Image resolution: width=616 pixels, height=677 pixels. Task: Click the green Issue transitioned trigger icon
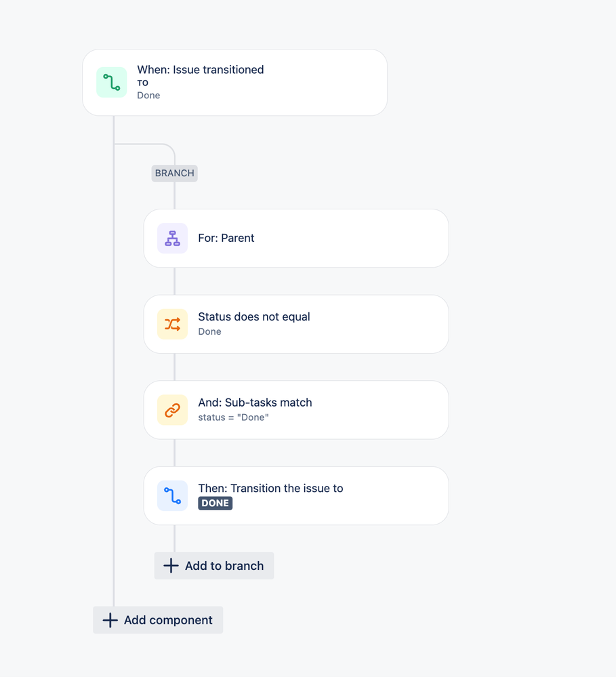click(111, 81)
